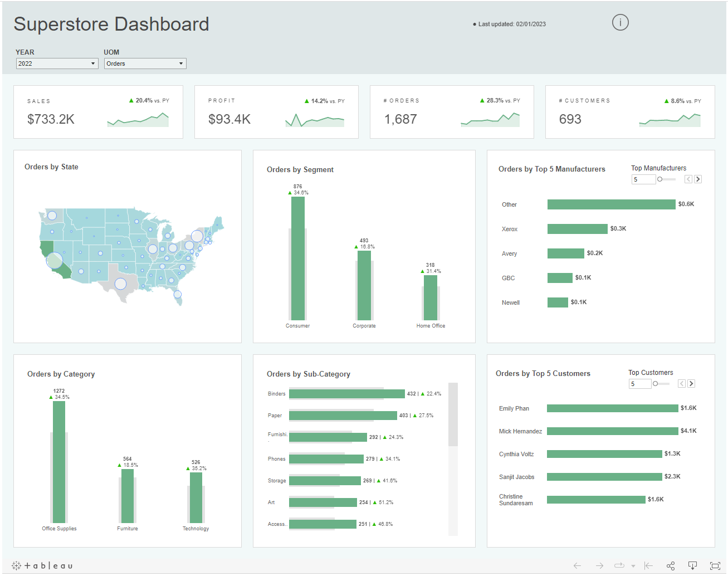728x576 pixels.
Task: Open the Replay options dropdown caret
Action: (x=633, y=566)
